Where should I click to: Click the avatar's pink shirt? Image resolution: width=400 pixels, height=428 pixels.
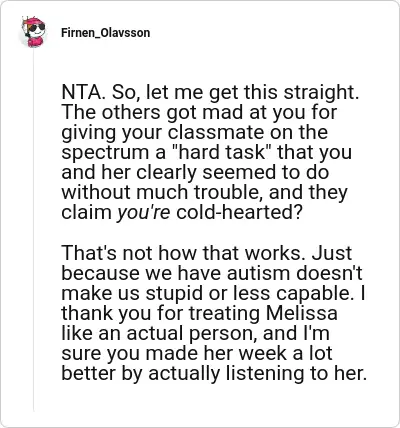click(x=35, y=42)
